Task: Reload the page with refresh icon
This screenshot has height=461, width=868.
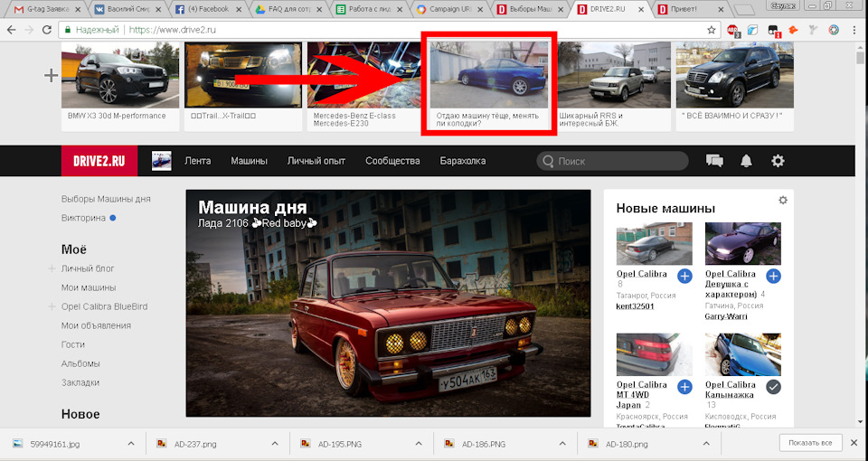Action: coord(47,30)
